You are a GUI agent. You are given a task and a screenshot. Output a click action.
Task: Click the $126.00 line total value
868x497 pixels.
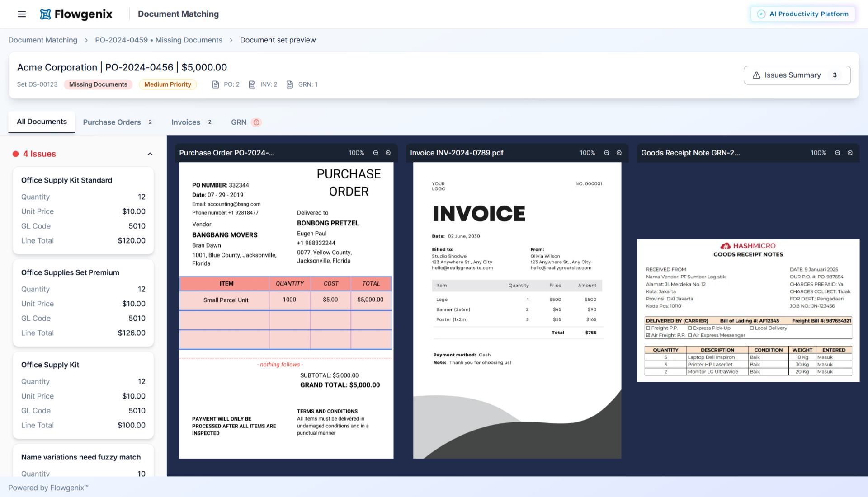coord(132,333)
